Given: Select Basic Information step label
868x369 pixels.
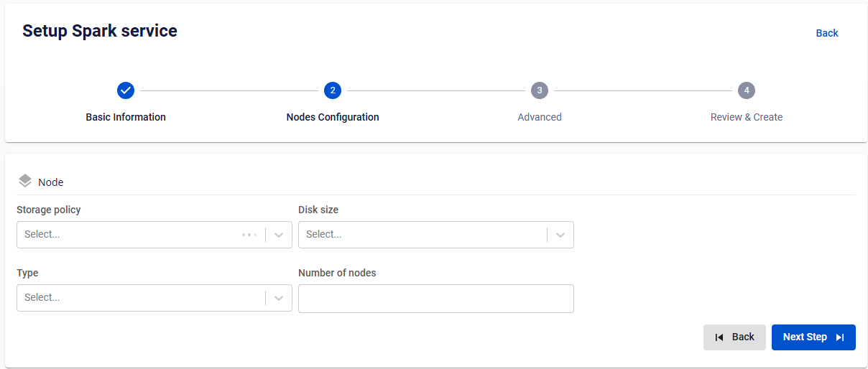Looking at the screenshot, I should click(x=126, y=117).
